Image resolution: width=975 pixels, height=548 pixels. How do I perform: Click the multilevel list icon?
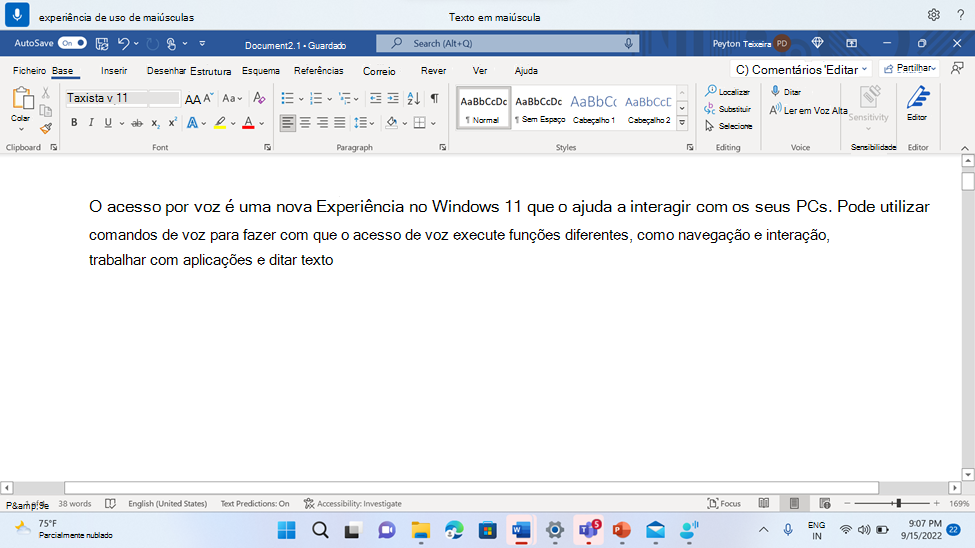click(345, 98)
